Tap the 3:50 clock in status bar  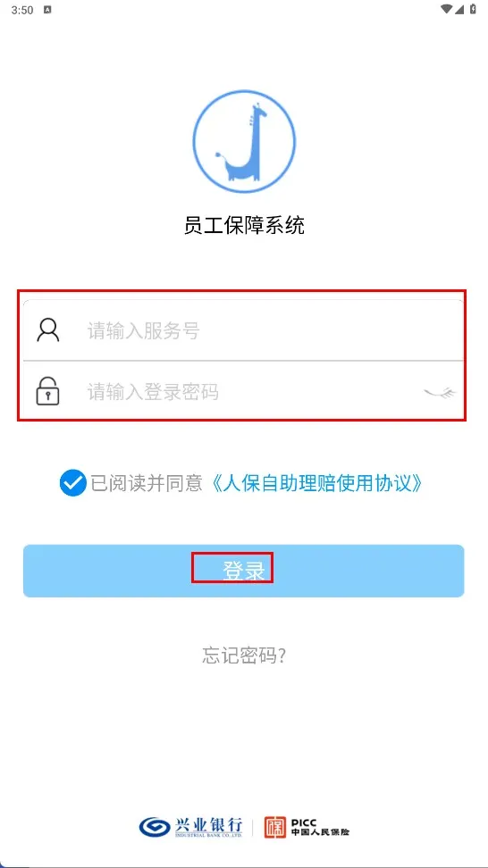[x=22, y=10]
